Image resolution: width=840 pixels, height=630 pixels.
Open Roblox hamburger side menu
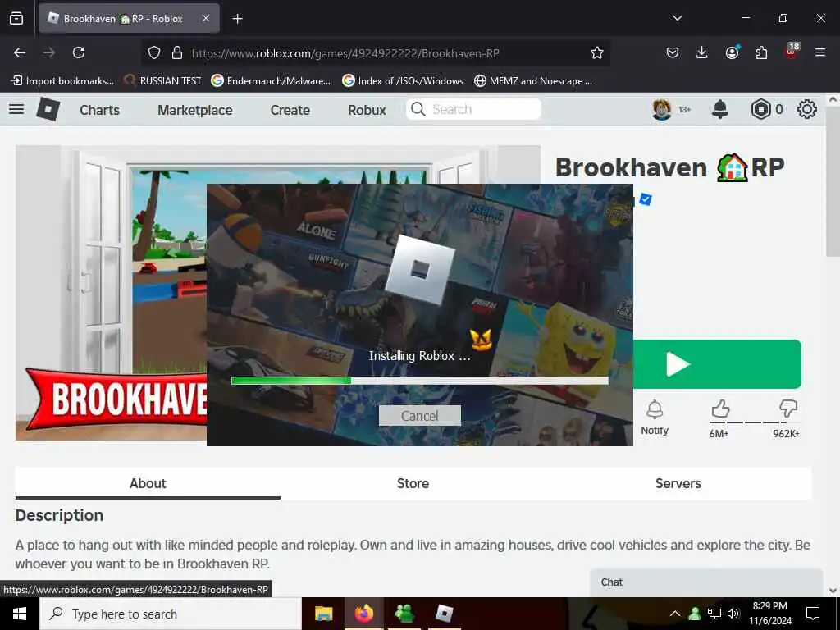coord(16,109)
